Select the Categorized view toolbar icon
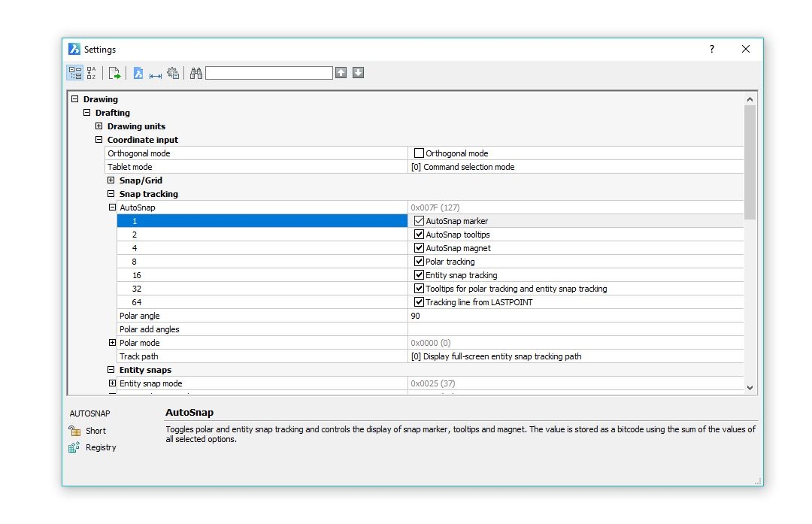This screenshot has width=812, height=524. coord(75,73)
